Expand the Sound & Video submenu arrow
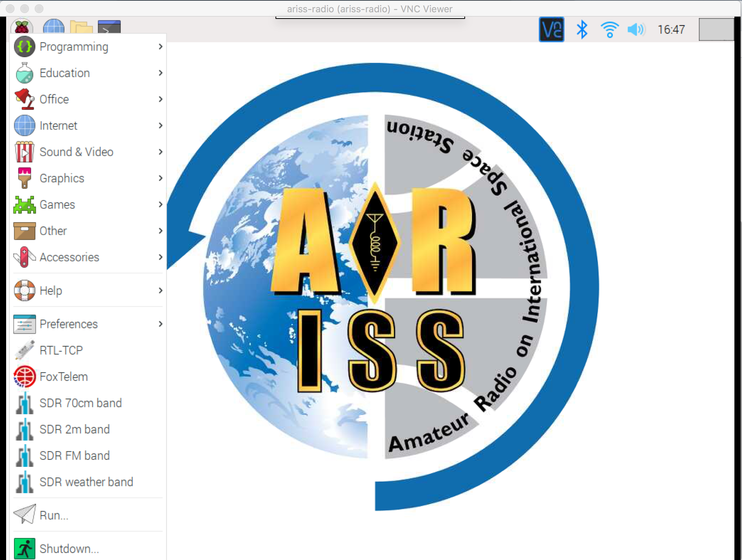Screen dimensions: 742x560 tap(161, 152)
